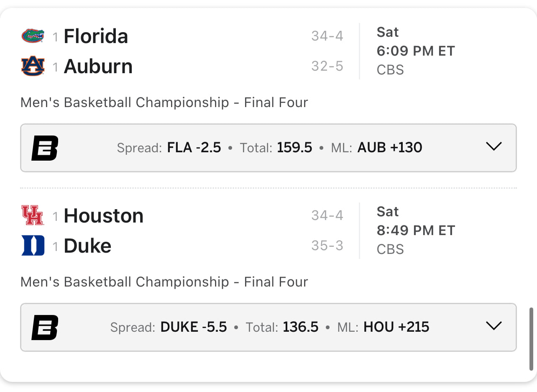The width and height of the screenshot is (537, 392).
Task: Open the DUKE -5.5 spread odds bar
Action: pyautogui.click(x=268, y=327)
